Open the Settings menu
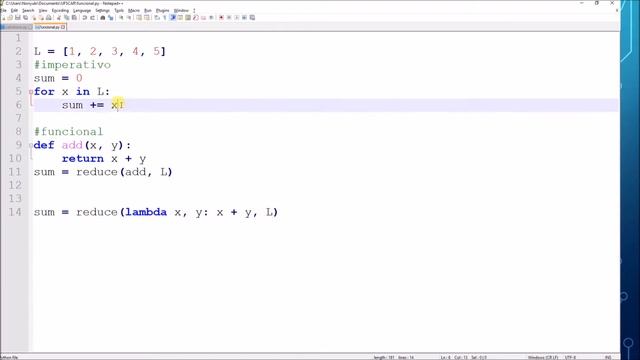This screenshot has width=640, height=360. point(102,10)
